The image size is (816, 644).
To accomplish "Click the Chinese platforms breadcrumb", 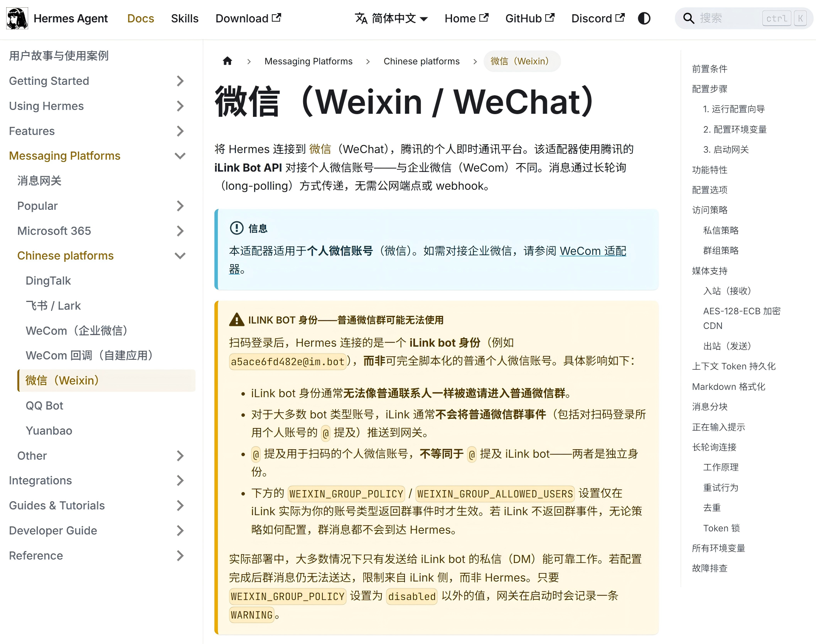I will pos(421,61).
